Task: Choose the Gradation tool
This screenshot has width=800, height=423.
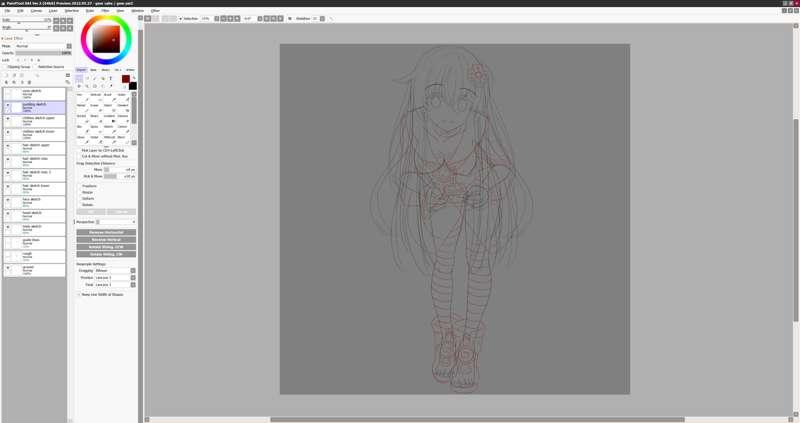Action: 109,118
